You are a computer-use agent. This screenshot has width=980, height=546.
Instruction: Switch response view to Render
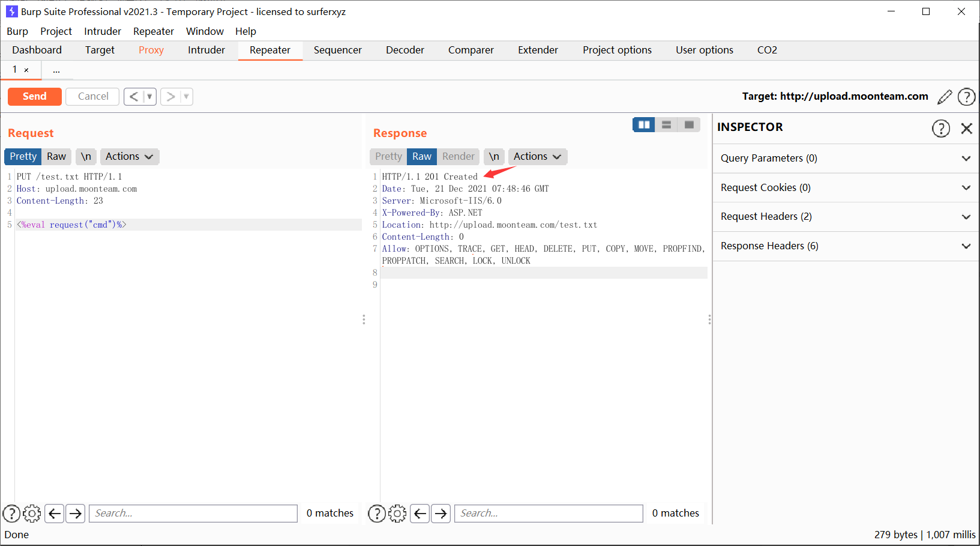pos(458,156)
